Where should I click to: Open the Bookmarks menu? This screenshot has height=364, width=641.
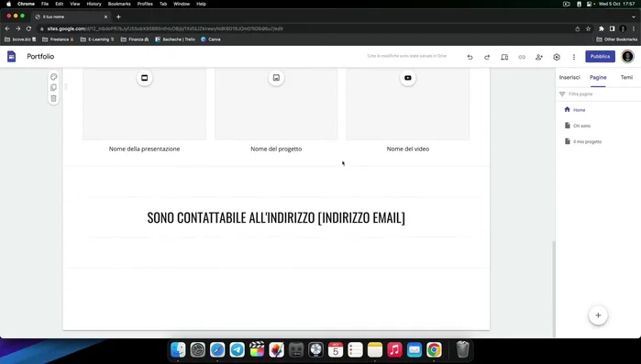point(119,4)
